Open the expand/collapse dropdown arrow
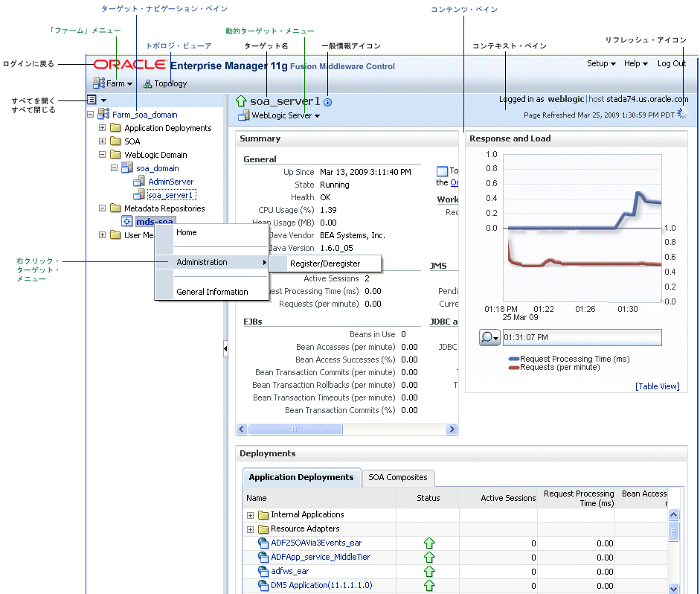This screenshot has width=700, height=594. [x=103, y=100]
